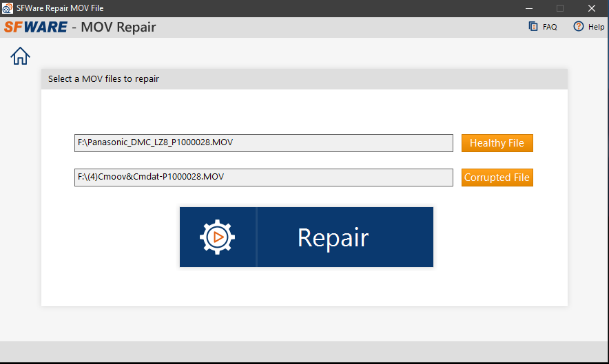609x364 pixels.
Task: Click the SFWare app icon in title bar
Action: (x=8, y=8)
